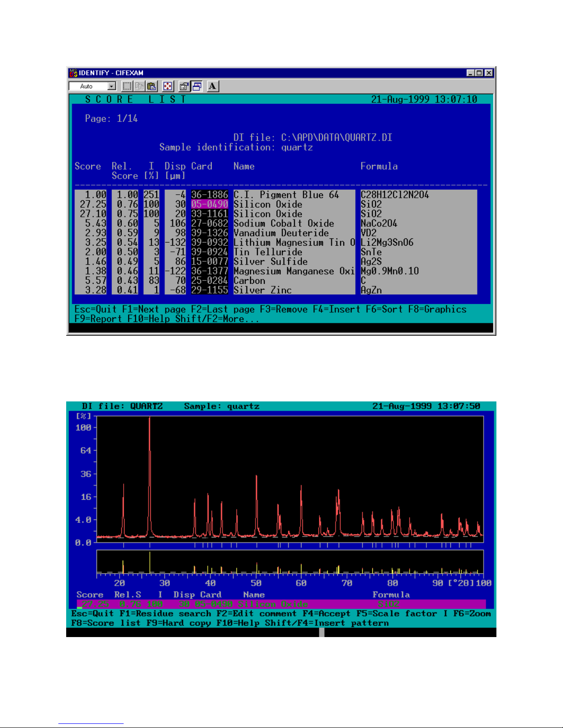The image size is (563, 728).
Task: Click the F4=Insert hint
Action: pyautogui.click(x=336, y=309)
